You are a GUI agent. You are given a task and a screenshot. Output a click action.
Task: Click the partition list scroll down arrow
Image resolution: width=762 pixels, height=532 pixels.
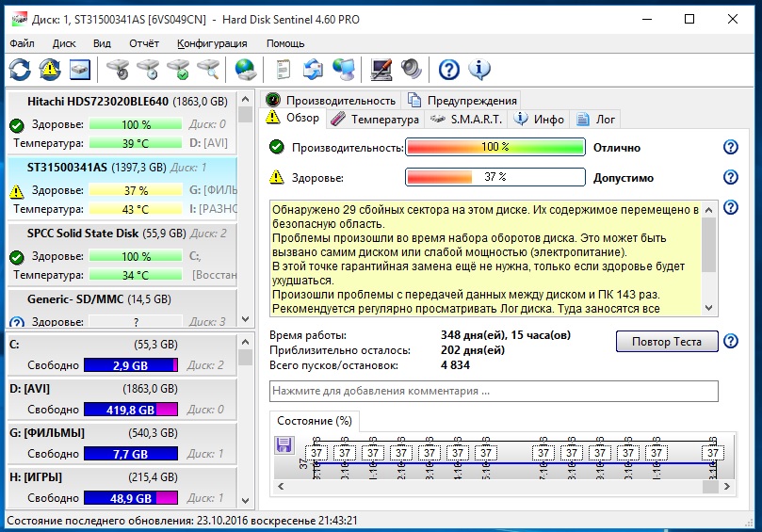point(246,500)
